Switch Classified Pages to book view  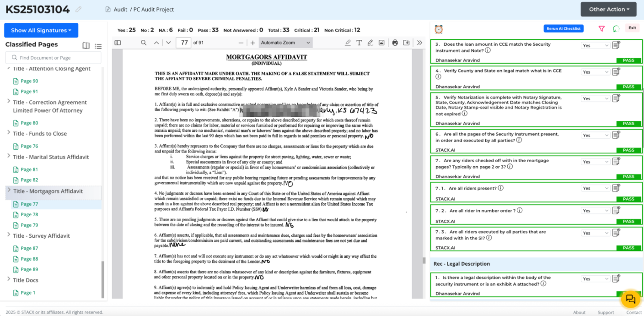(x=86, y=46)
